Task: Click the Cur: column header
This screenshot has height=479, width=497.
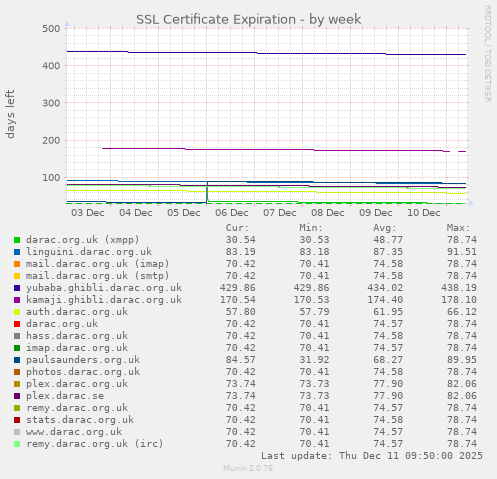Action: (237, 228)
